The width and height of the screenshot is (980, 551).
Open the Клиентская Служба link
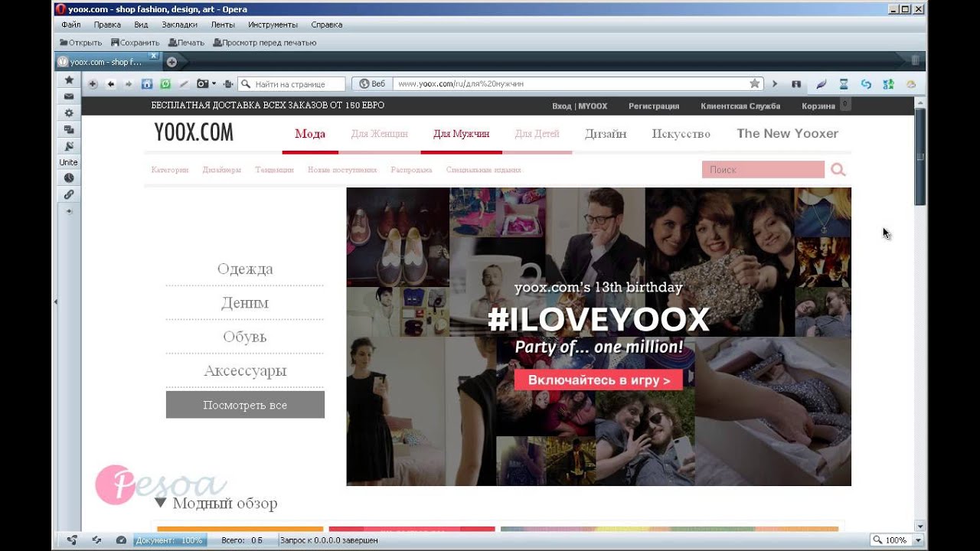(740, 106)
